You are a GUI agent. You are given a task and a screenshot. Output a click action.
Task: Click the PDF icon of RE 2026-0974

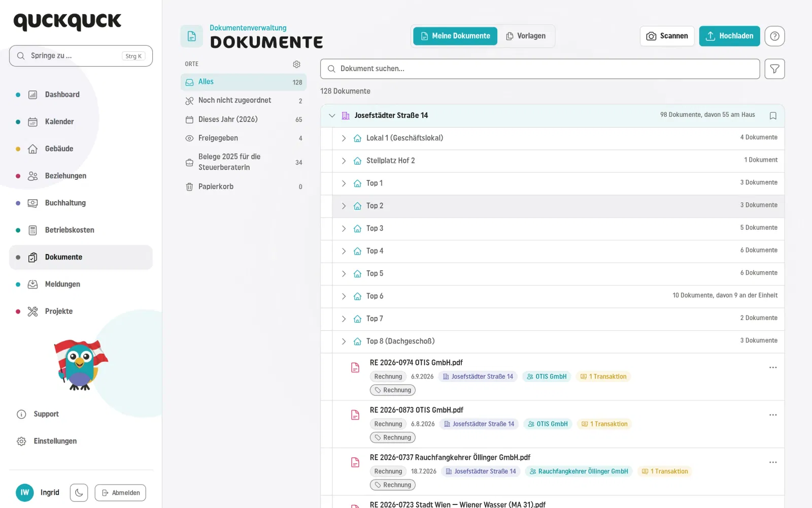[x=355, y=367]
